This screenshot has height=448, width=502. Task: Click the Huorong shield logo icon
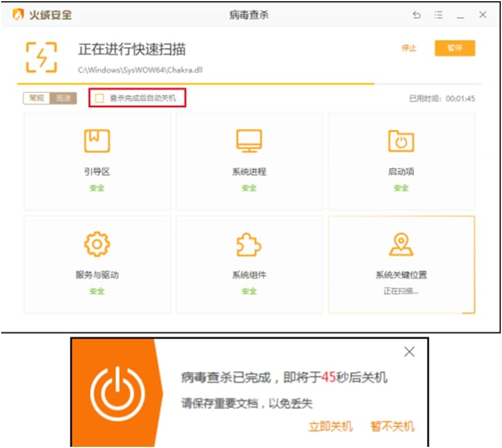(18, 15)
